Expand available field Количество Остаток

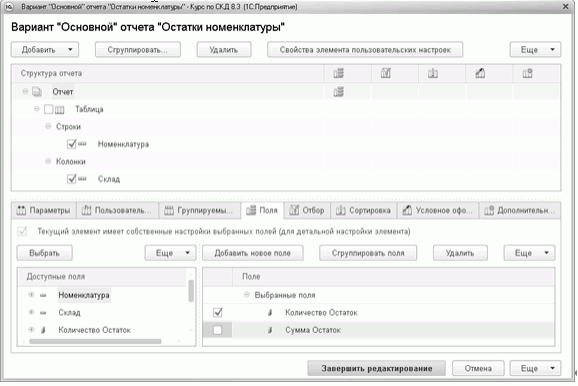[x=31, y=330]
